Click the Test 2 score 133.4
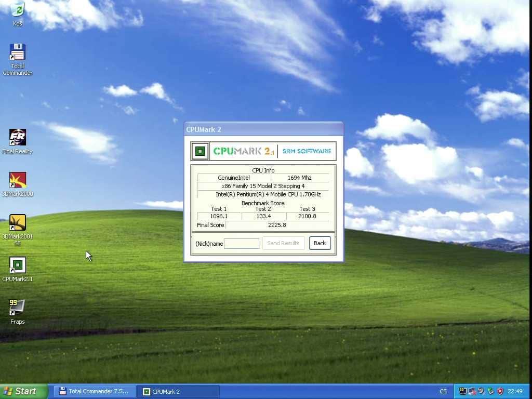 [263, 216]
